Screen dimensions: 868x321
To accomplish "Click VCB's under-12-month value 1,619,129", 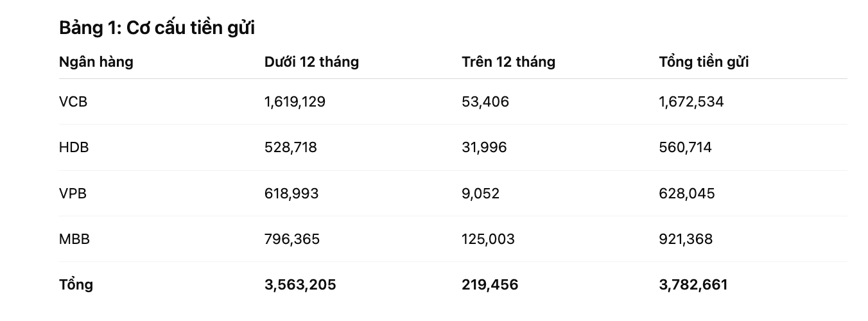I will coord(295,101).
